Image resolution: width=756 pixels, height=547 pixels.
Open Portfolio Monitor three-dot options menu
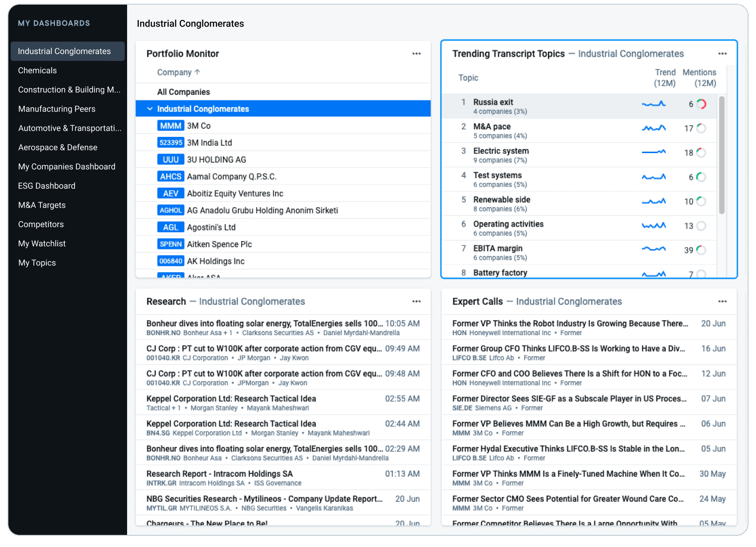point(416,54)
